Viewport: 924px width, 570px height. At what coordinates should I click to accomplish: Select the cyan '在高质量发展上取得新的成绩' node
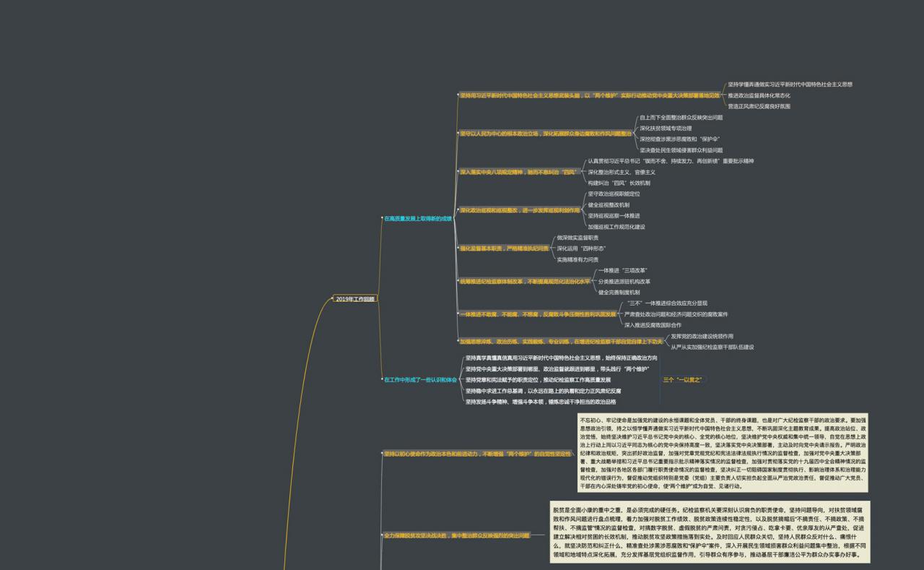coord(418,218)
